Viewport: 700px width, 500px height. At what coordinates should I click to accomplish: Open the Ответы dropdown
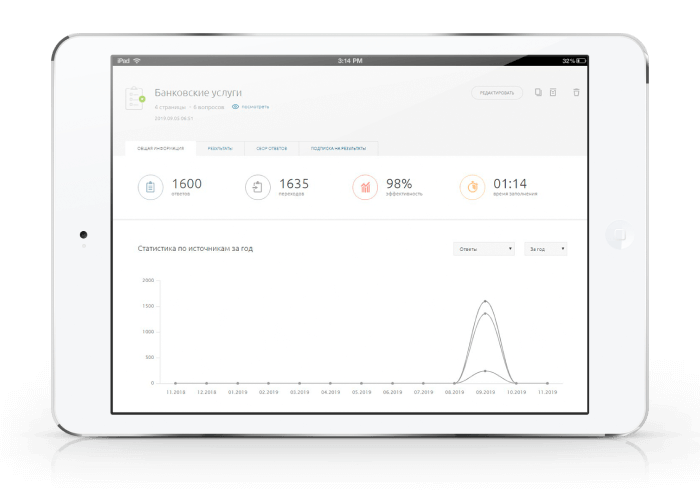484,248
